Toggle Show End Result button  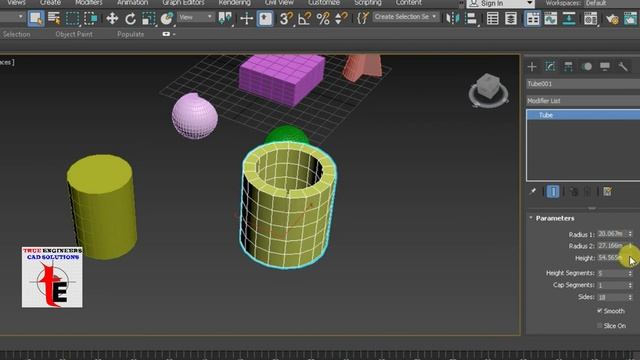(553, 191)
